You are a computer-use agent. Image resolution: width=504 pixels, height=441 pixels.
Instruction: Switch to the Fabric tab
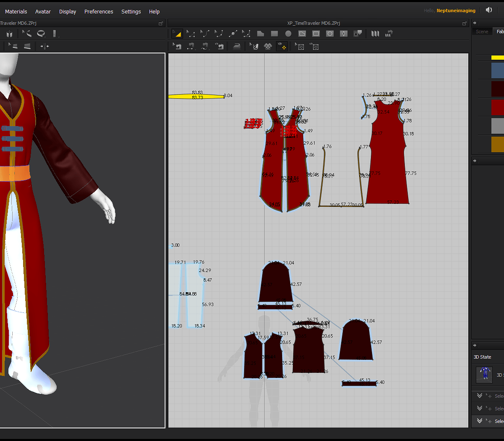[499, 32]
